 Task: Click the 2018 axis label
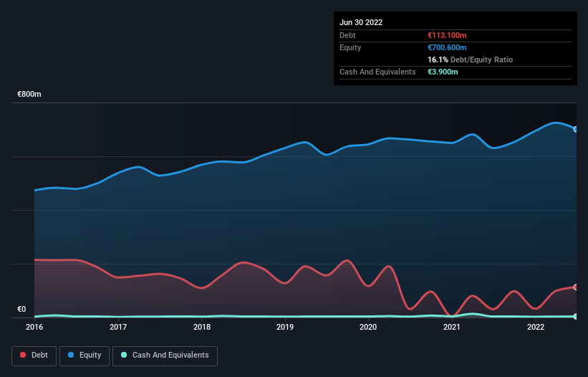[x=202, y=327]
